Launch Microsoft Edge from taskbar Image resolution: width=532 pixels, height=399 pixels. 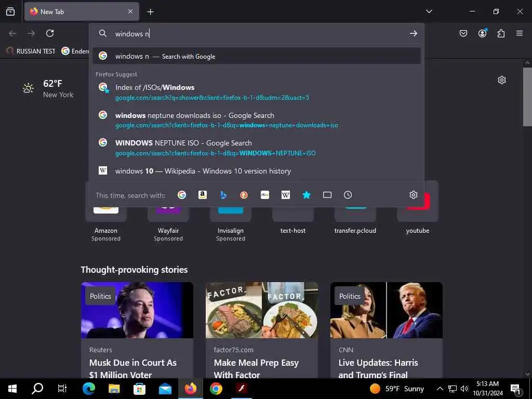coord(88,389)
